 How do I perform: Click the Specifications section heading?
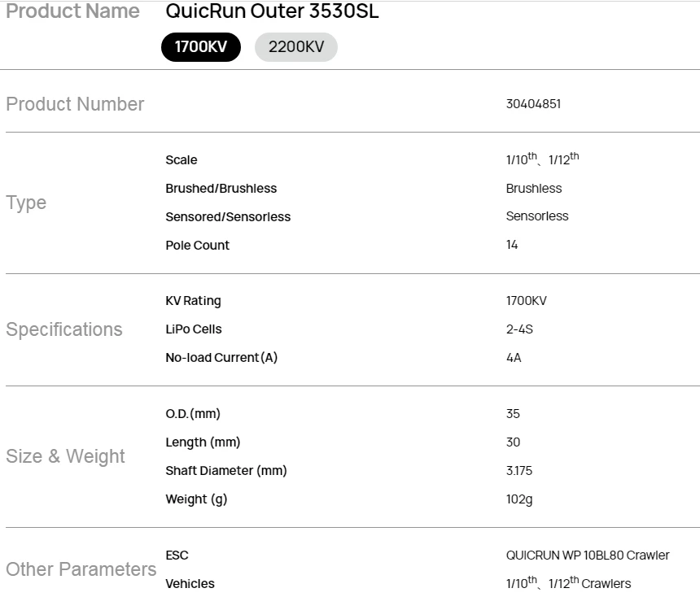pos(64,329)
